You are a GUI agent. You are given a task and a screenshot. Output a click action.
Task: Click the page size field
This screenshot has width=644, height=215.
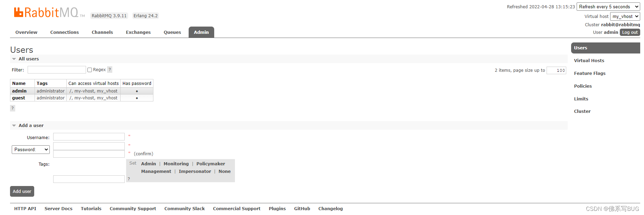pyautogui.click(x=556, y=70)
